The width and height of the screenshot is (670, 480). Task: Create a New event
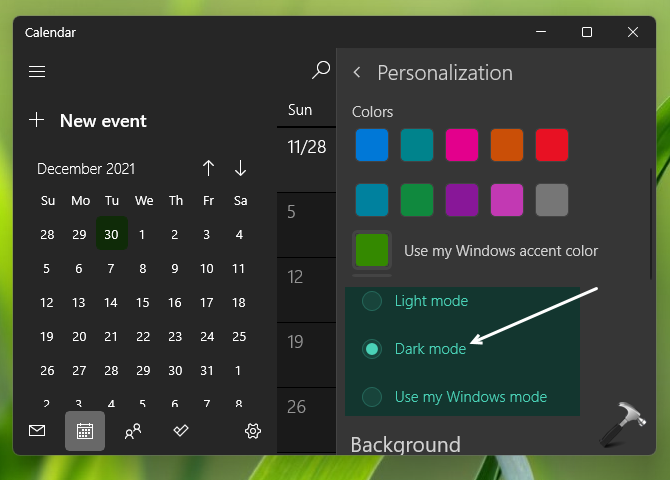point(90,121)
